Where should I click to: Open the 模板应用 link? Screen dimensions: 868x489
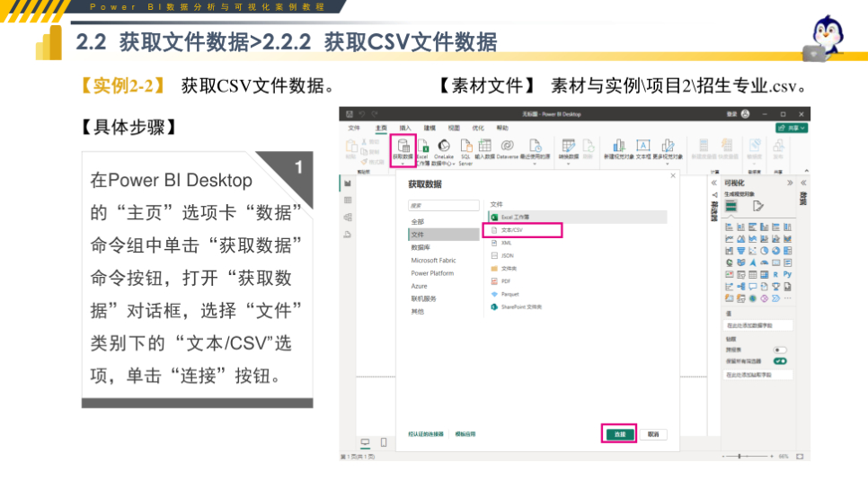465,434
